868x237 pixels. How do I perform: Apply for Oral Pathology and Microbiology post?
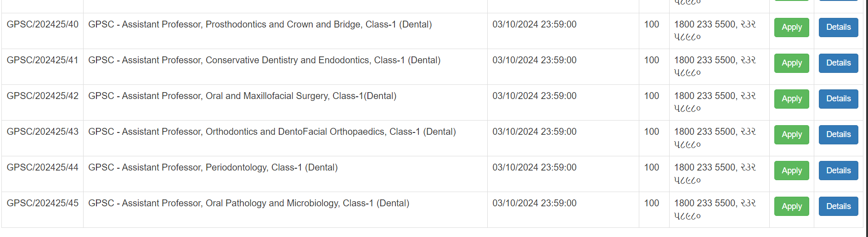pyautogui.click(x=791, y=206)
